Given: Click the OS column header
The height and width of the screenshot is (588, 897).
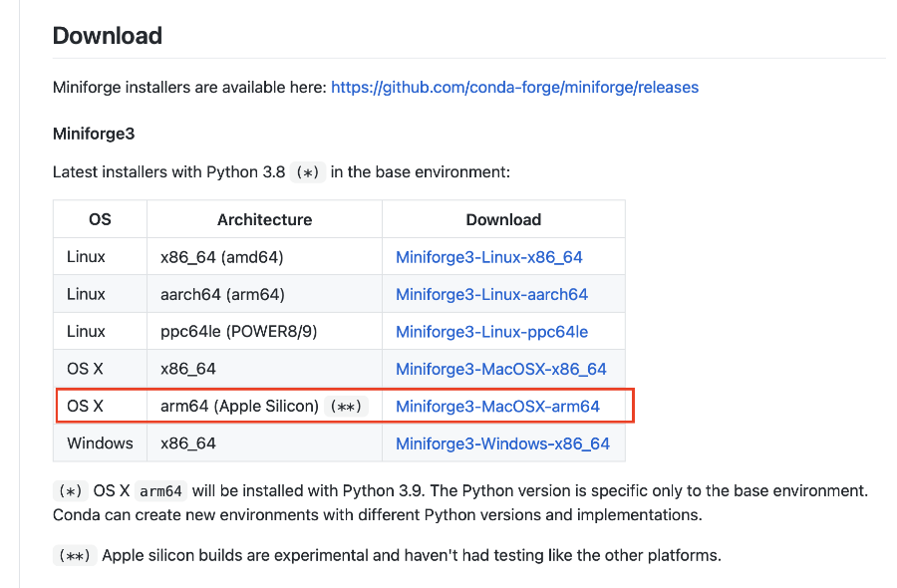Looking at the screenshot, I should [x=100, y=219].
